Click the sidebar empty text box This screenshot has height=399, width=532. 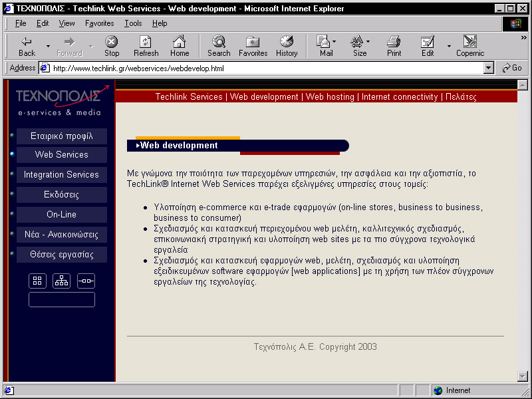pos(62,300)
